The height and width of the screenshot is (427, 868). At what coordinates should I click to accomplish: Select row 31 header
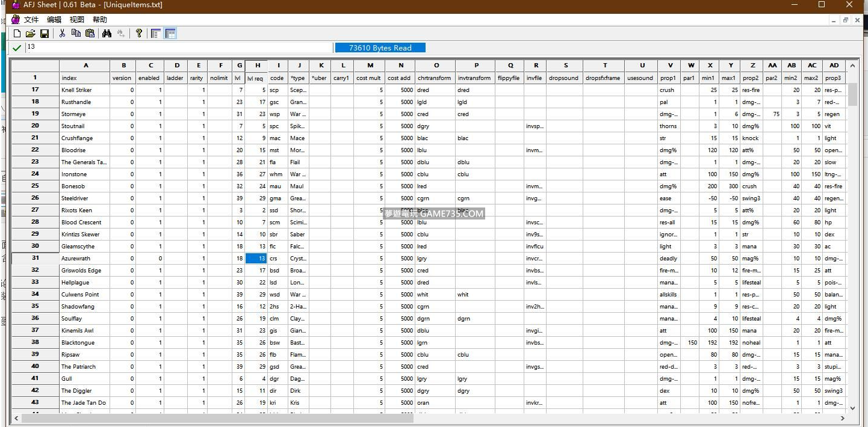[x=35, y=258]
